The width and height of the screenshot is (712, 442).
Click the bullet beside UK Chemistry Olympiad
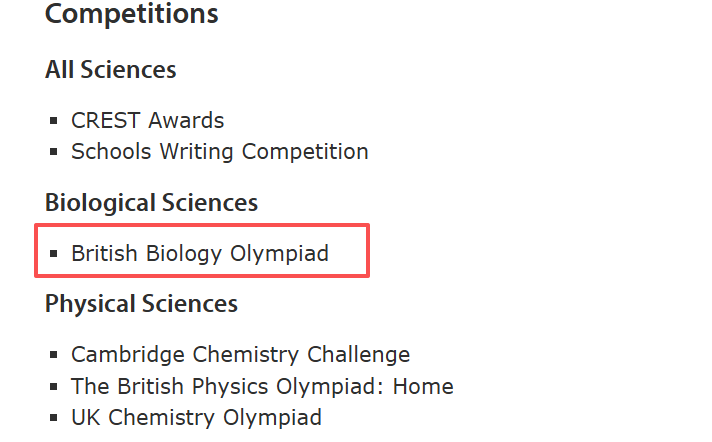[x=54, y=418]
